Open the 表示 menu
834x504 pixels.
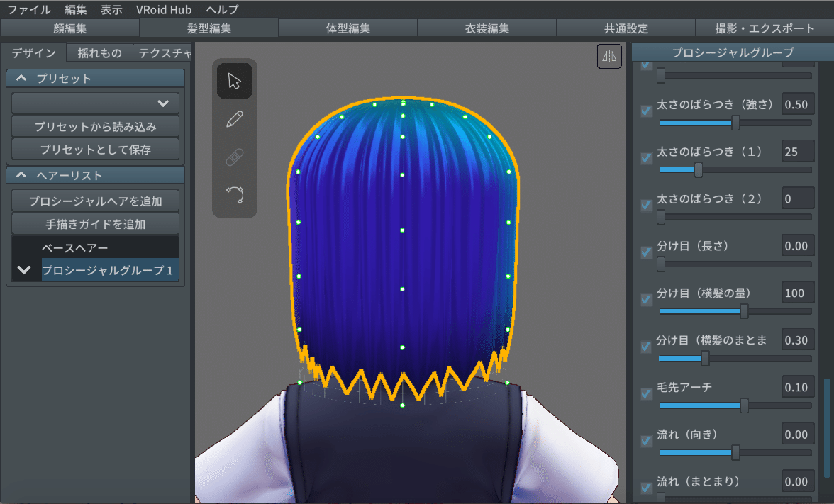111,10
